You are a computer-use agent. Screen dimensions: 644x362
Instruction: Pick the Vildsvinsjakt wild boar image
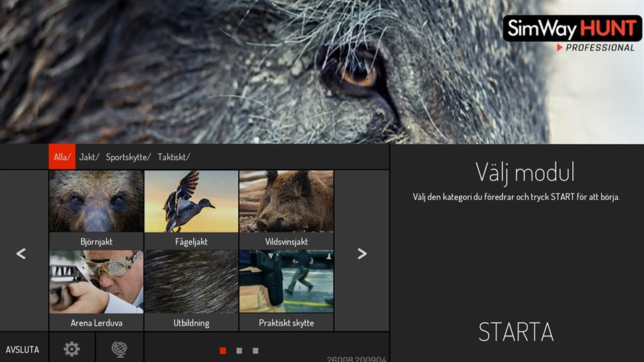point(286,201)
